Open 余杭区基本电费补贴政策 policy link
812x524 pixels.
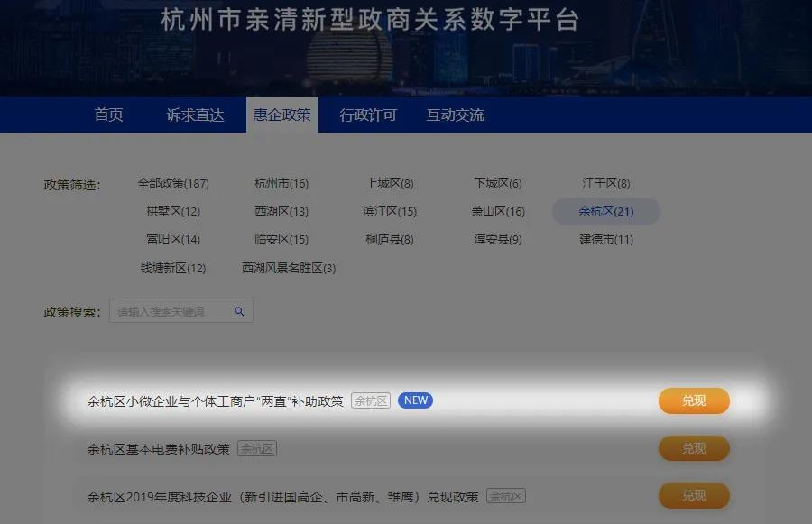(x=158, y=448)
